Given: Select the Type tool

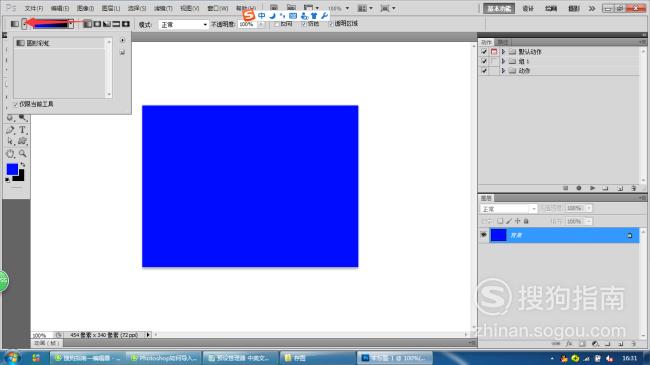Looking at the screenshot, I should pos(22,130).
